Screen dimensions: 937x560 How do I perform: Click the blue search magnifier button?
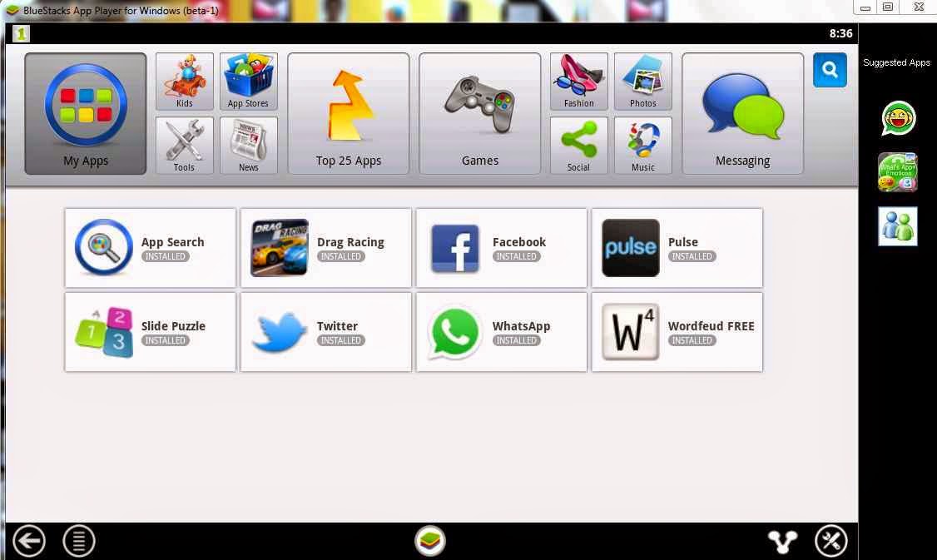830,70
